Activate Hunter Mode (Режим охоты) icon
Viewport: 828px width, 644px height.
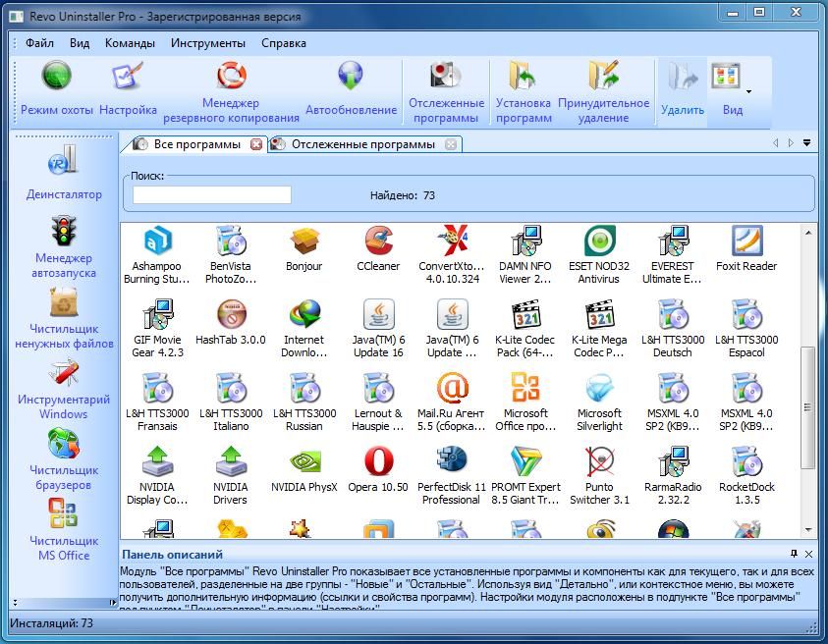(x=57, y=76)
